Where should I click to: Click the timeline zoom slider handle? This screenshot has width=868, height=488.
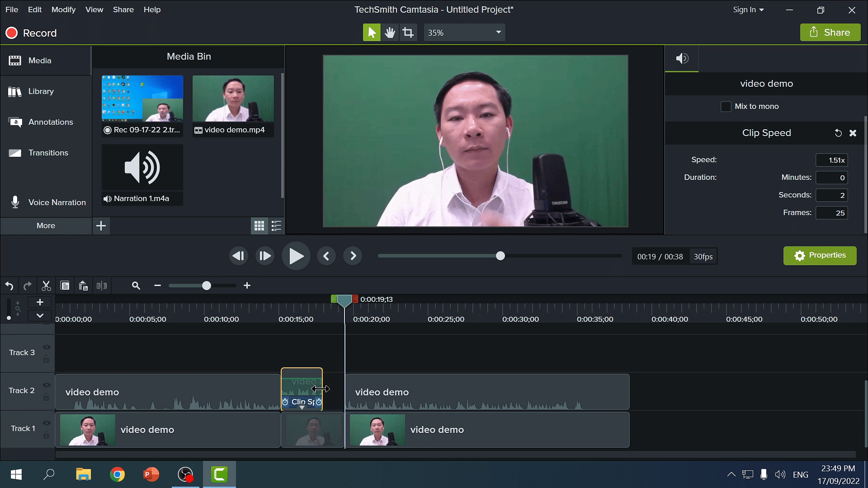pyautogui.click(x=207, y=286)
